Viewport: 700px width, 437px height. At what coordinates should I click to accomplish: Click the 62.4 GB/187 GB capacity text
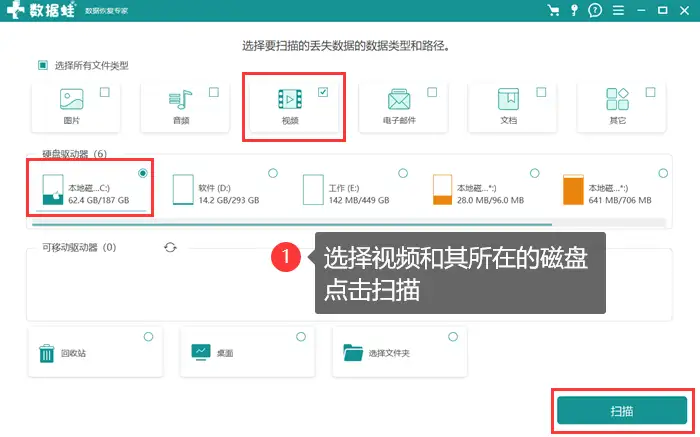coord(99,200)
